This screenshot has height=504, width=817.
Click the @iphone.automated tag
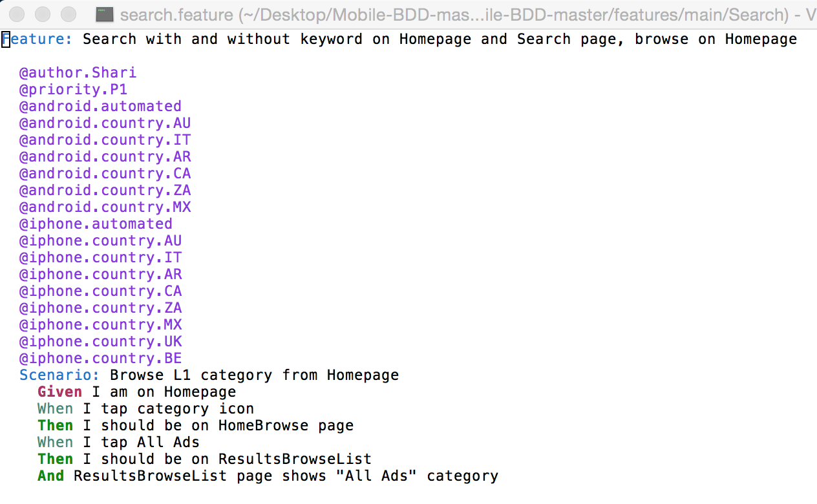(96, 224)
